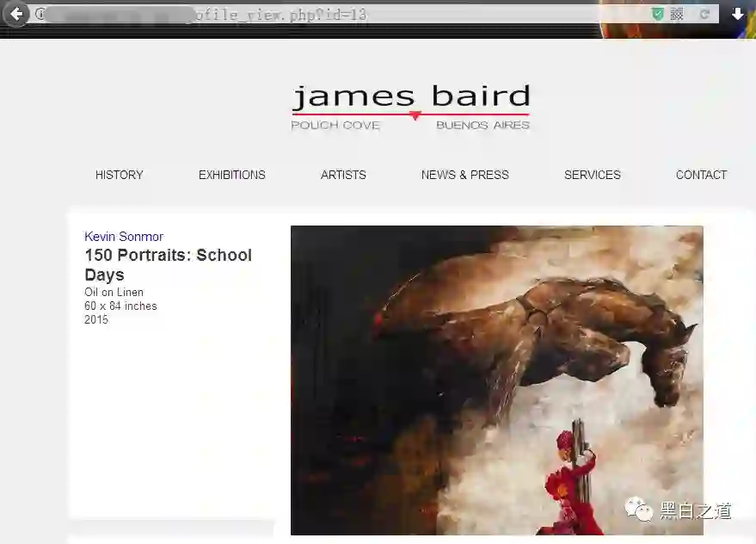
Task: Click the james baird logo
Action: tap(411, 107)
